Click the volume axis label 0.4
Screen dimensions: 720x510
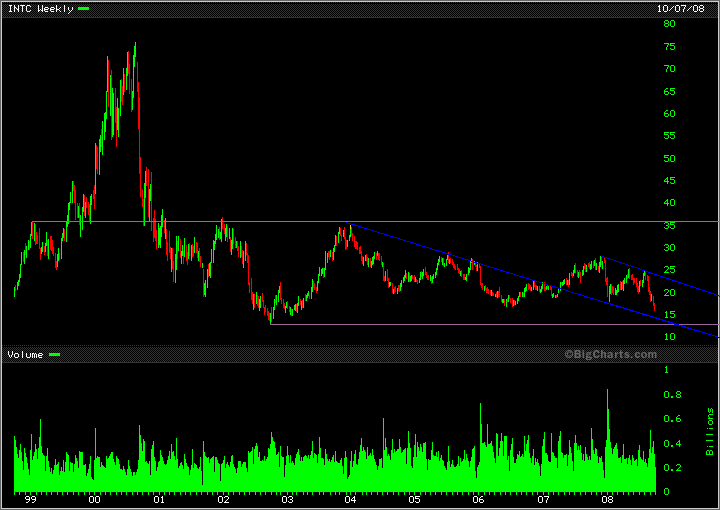[672, 443]
